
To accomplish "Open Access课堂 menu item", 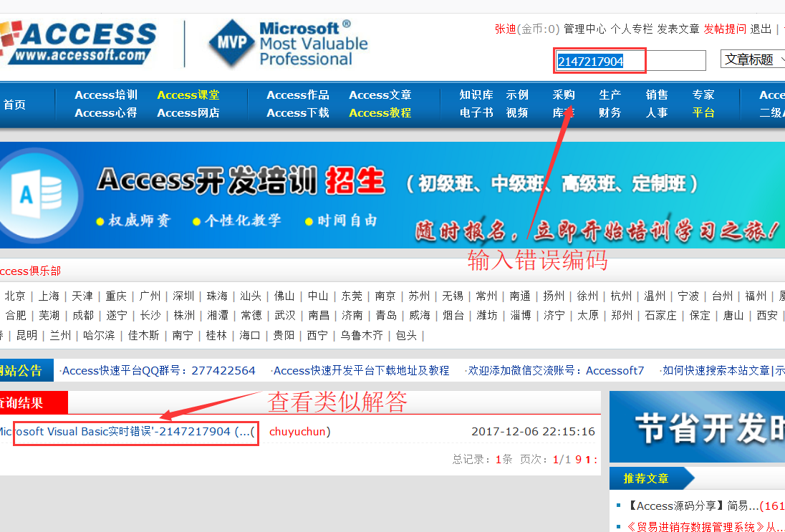I will coord(188,95).
